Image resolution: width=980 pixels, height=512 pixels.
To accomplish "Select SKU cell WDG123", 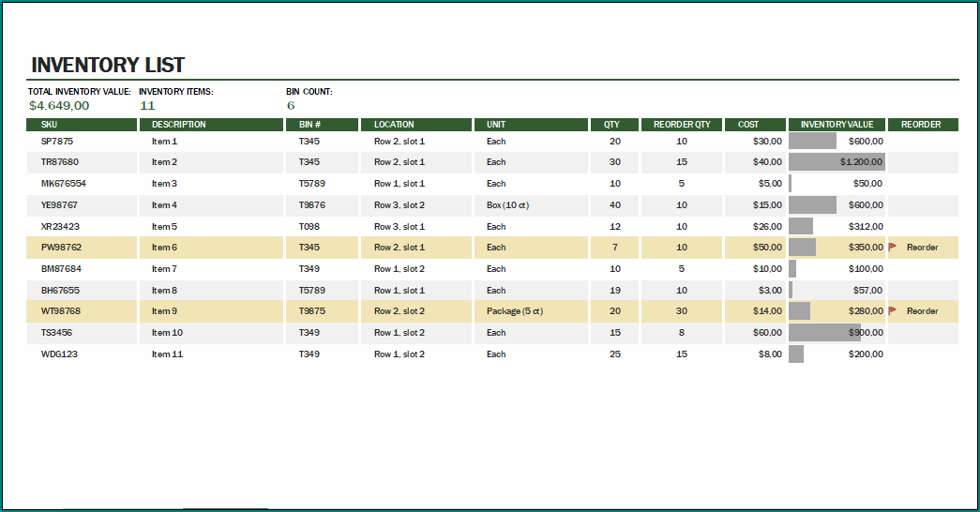I will pos(58,354).
